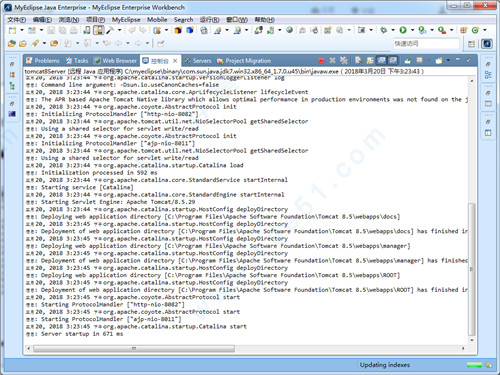500x375 pixels.
Task: Click the console horizontal scrollbar thumb
Action: (134, 349)
